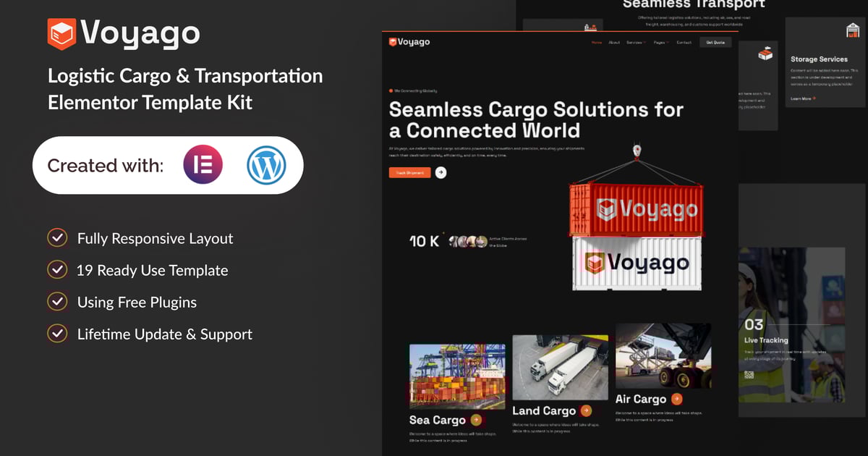Click the 'Created with:' label

(x=106, y=165)
